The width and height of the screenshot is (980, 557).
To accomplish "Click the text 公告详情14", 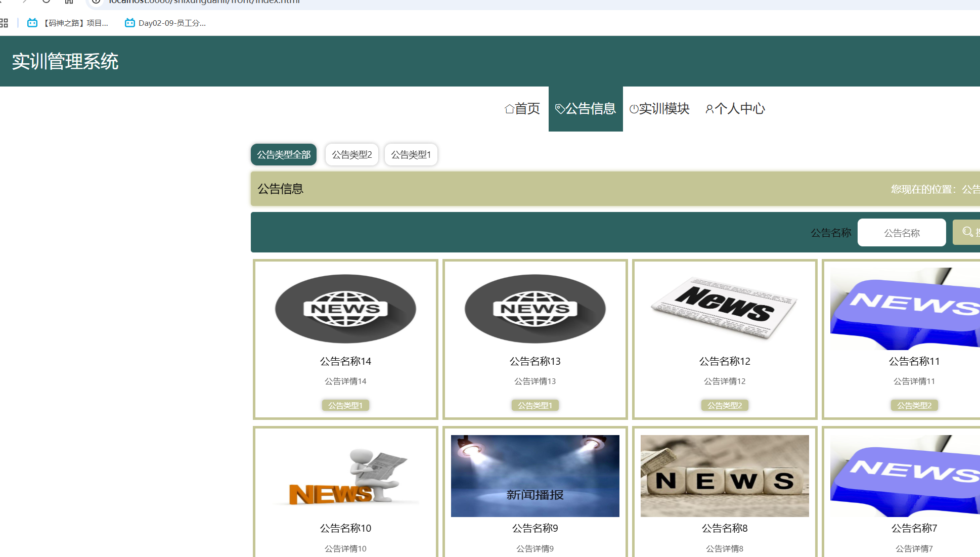I will coord(345,381).
